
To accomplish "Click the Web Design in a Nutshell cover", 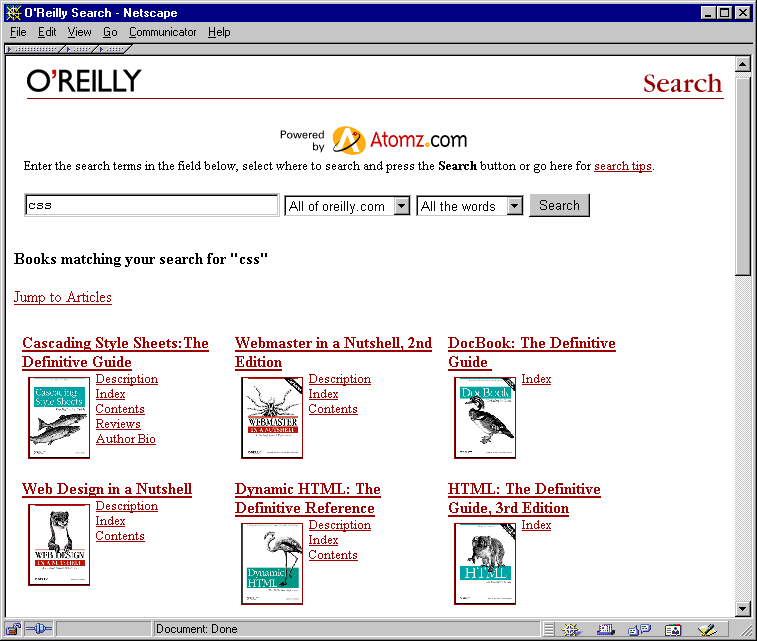I will click(59, 544).
